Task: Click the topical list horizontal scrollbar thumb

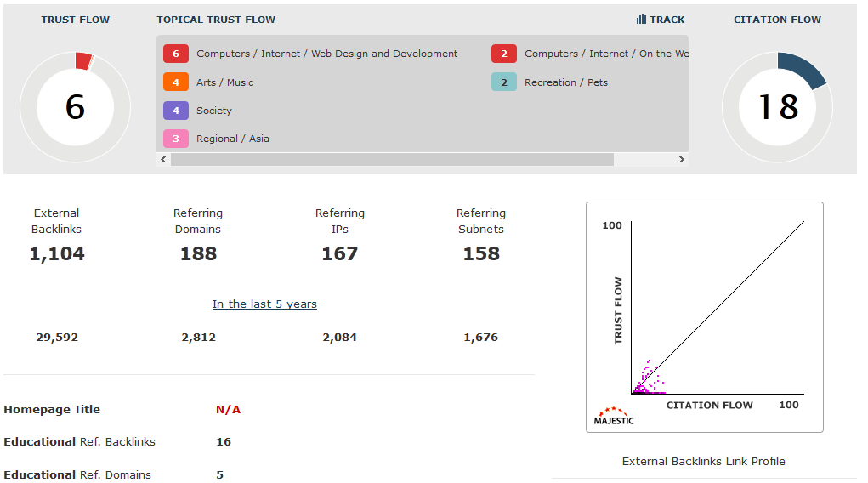Action: coord(392,160)
